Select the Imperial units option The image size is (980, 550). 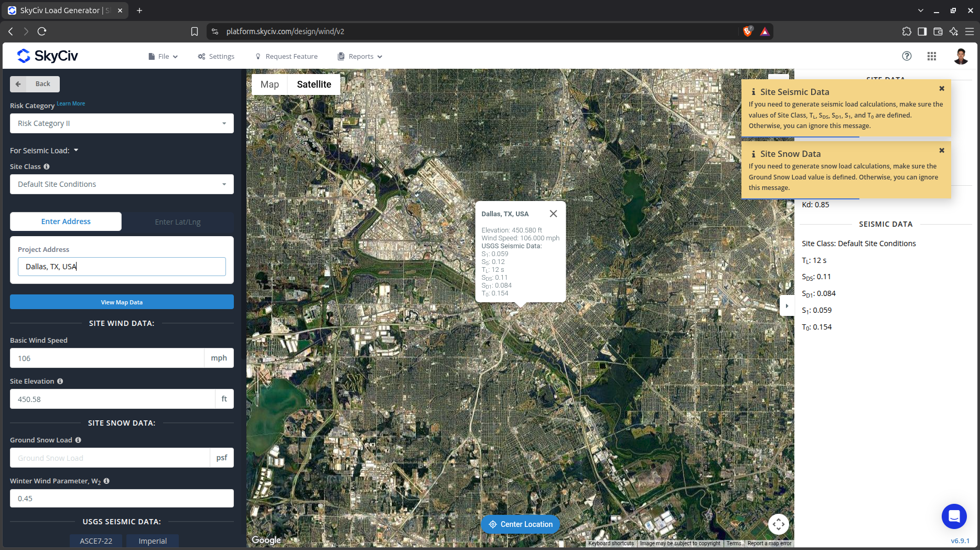point(153,541)
